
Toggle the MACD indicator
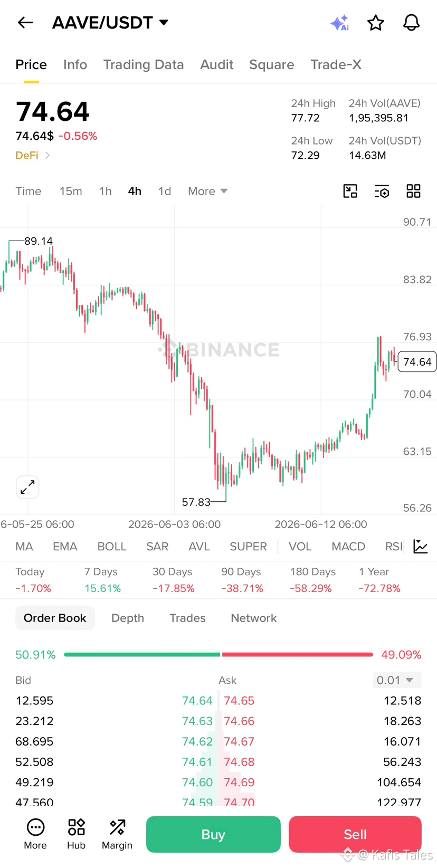(348, 547)
